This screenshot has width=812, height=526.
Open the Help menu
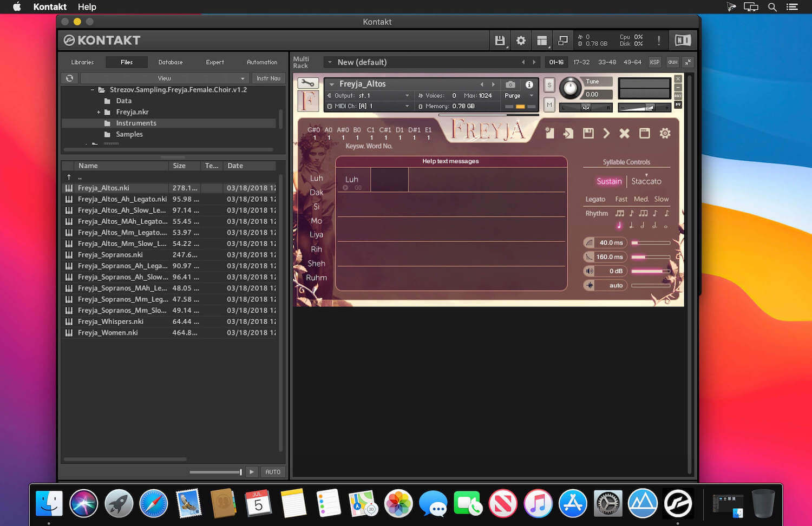(x=87, y=7)
